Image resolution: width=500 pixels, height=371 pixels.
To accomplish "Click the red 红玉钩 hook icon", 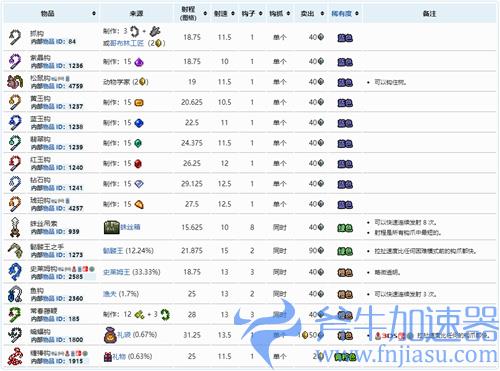I will (15, 163).
